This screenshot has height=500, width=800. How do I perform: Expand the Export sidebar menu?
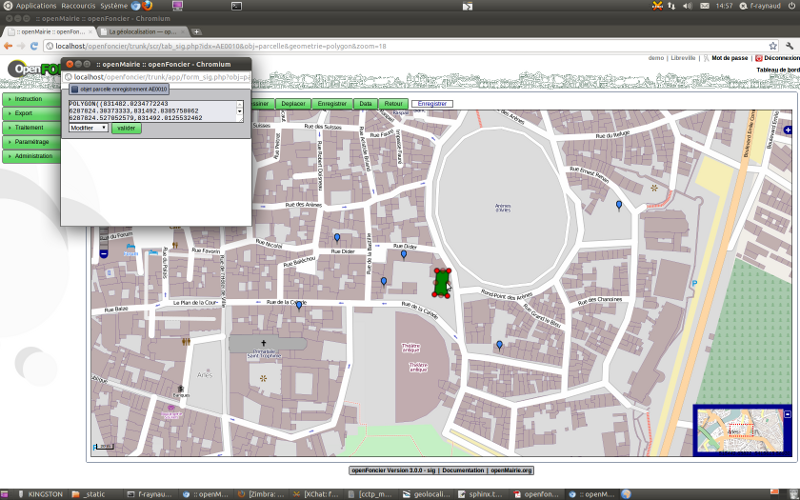pos(30,113)
